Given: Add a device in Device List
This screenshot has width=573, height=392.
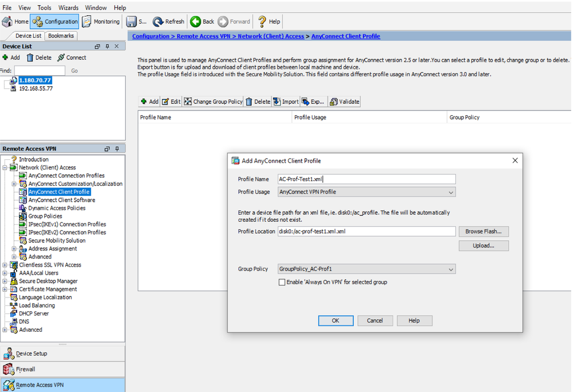Looking at the screenshot, I should pyautogui.click(x=11, y=57).
